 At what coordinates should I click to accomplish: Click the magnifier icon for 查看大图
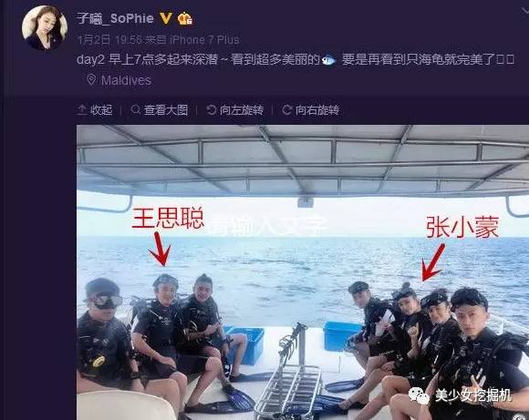point(136,109)
